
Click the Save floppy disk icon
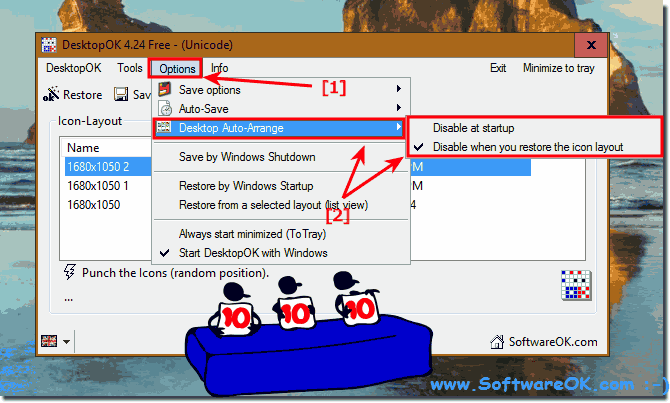click(x=121, y=94)
